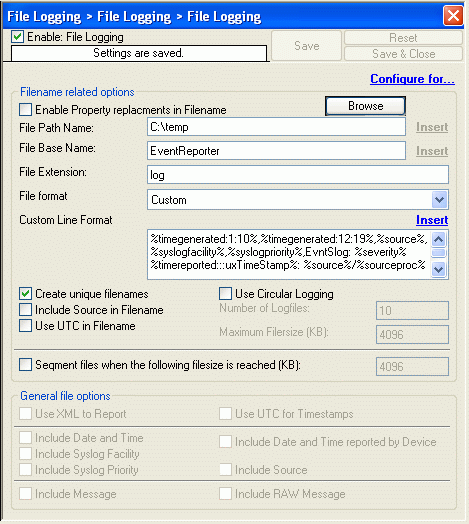This screenshot has width=469, height=524.
Task: Click the scrollbar thumb in Custom Line Format
Action: click(438, 253)
